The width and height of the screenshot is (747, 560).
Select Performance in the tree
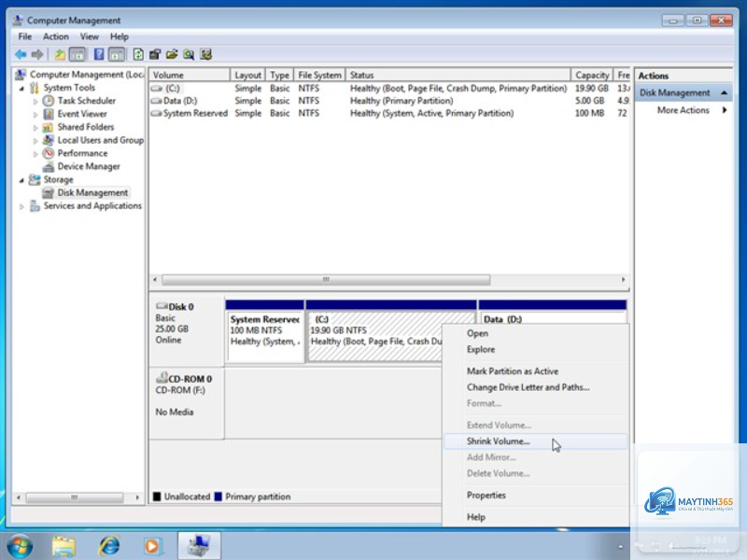pyautogui.click(x=82, y=153)
